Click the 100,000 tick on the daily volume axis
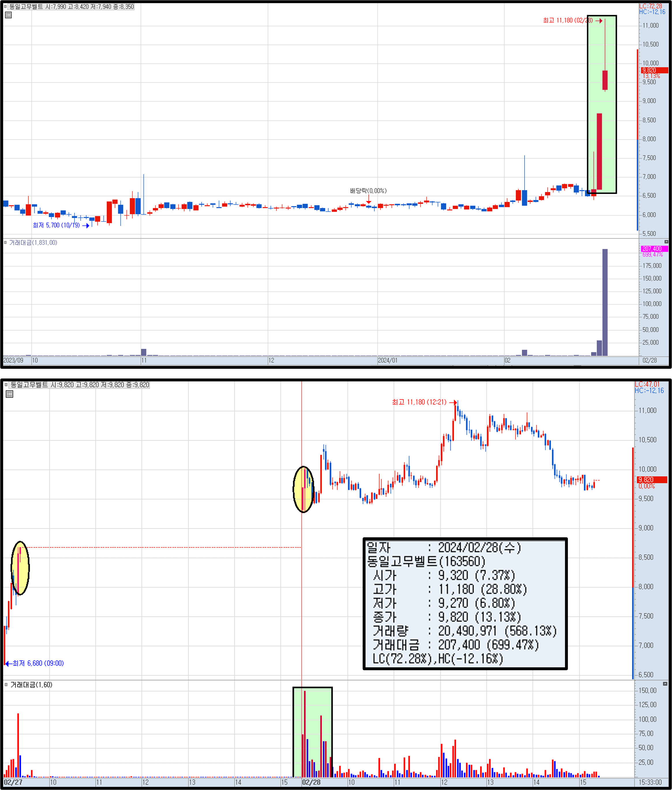The height and width of the screenshot is (790, 672). pos(652,304)
